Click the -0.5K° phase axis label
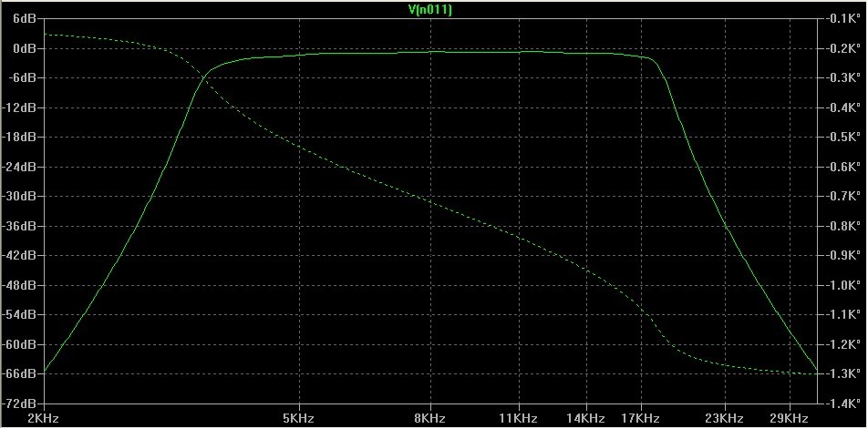This screenshot has width=868, height=429. 844,138
